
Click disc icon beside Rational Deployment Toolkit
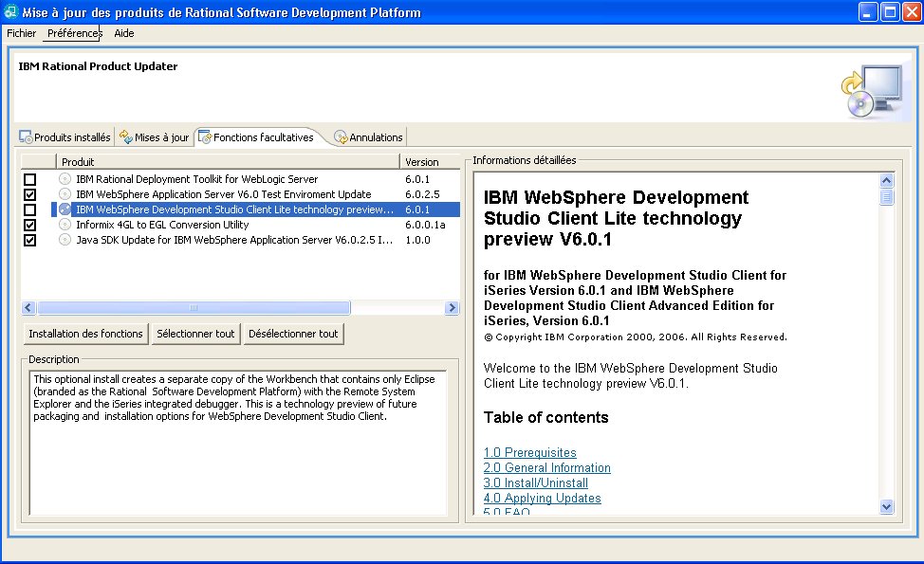(x=65, y=179)
